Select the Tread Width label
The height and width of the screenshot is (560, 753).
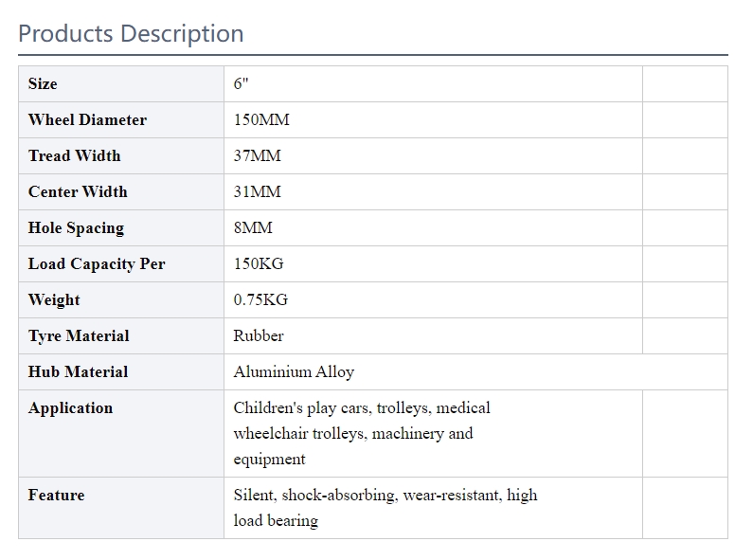(75, 155)
